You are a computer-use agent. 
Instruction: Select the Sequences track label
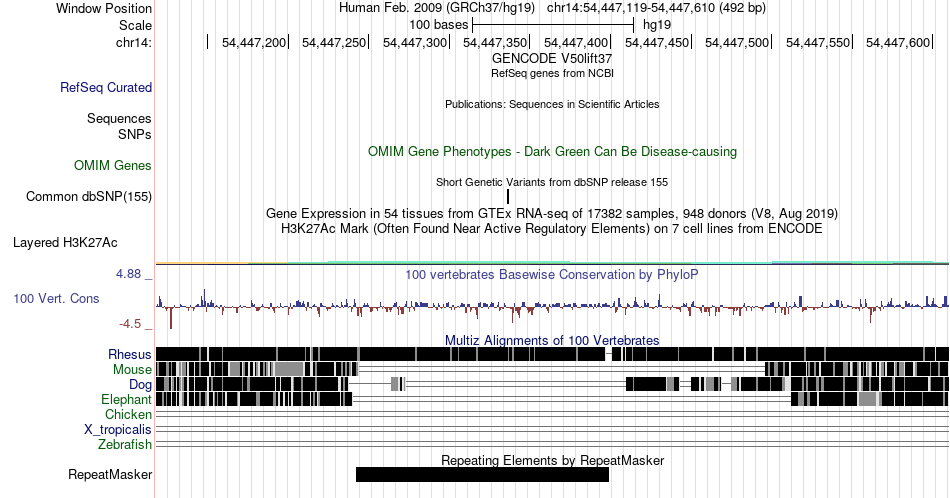[119, 118]
